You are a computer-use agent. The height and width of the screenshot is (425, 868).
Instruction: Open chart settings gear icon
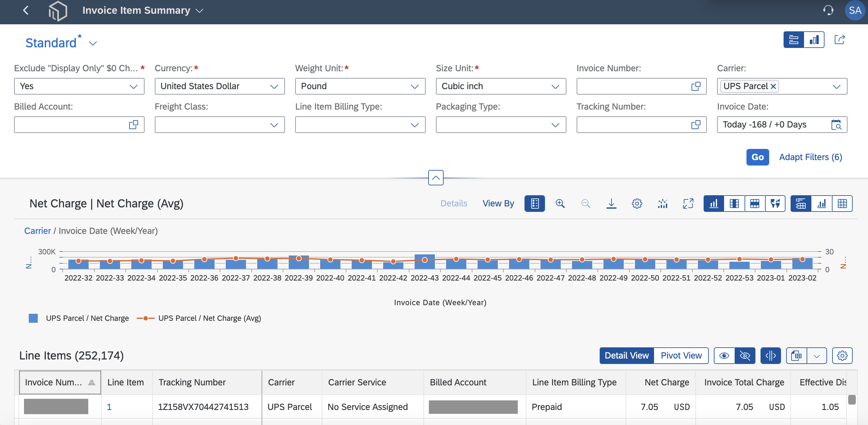point(637,204)
